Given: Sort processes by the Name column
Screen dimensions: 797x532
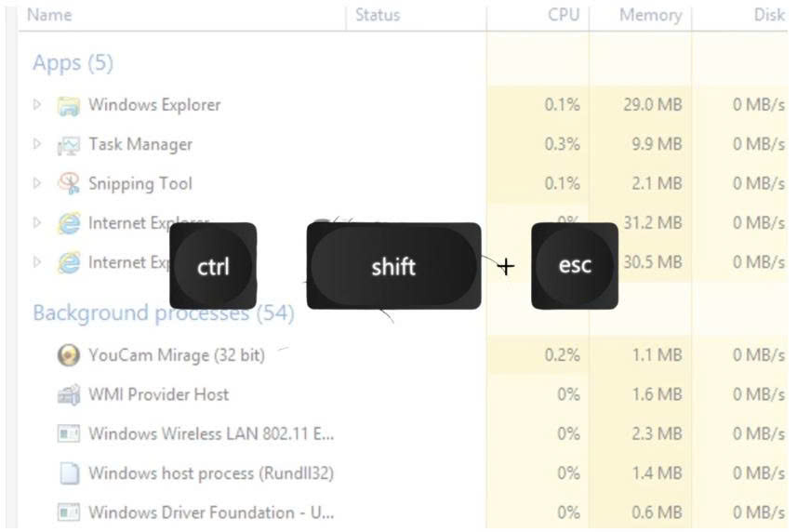Looking at the screenshot, I should pyautogui.click(x=49, y=15).
